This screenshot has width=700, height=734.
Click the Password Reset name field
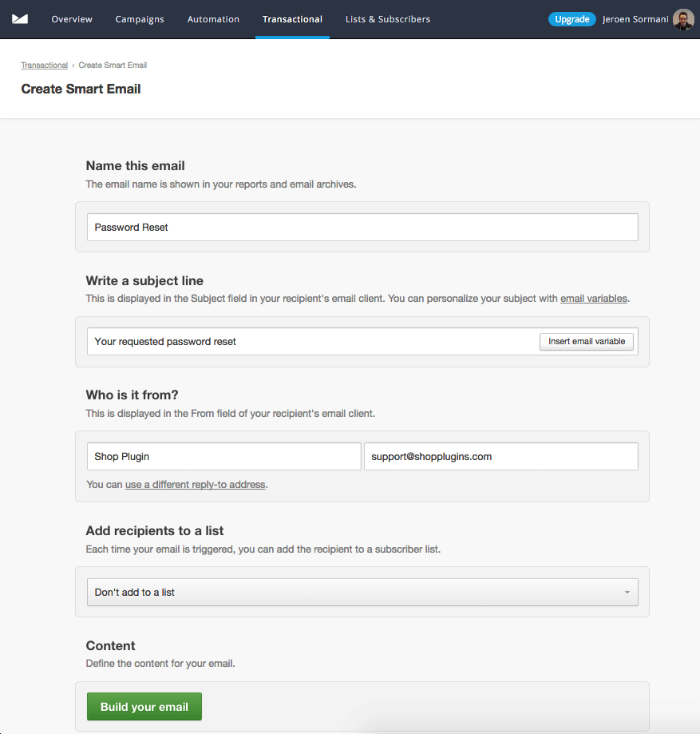pos(362,227)
